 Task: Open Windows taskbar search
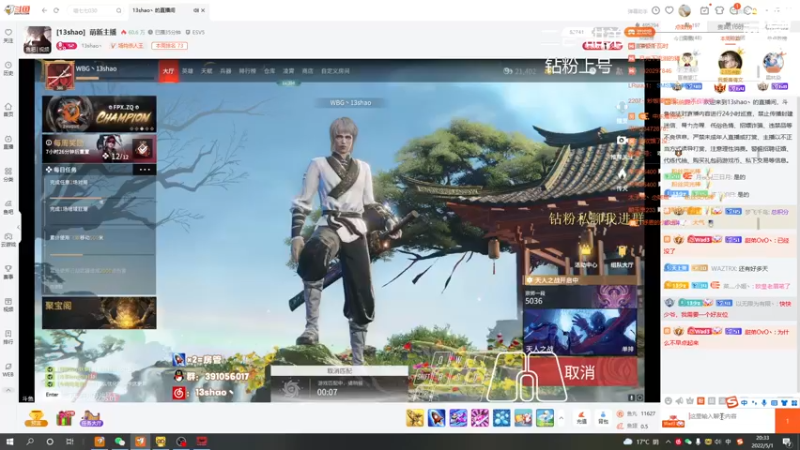tap(30, 442)
